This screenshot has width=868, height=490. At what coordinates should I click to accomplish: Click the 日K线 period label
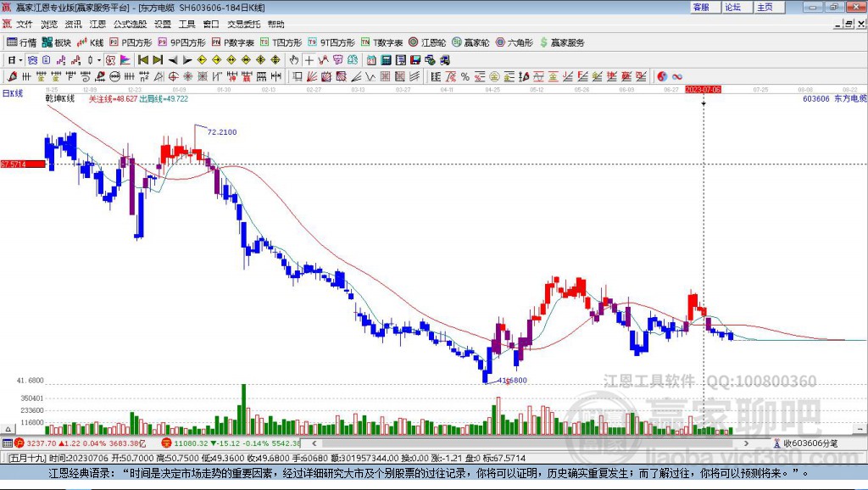pos(12,93)
